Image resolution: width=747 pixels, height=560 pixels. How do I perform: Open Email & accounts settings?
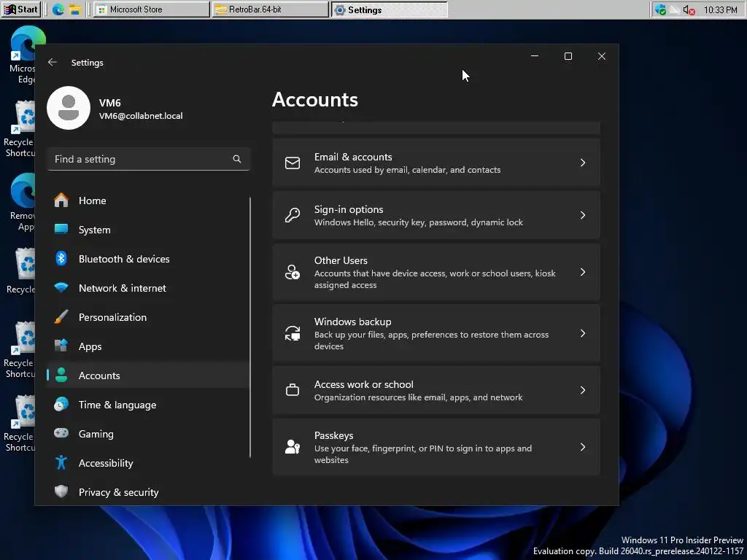(436, 163)
